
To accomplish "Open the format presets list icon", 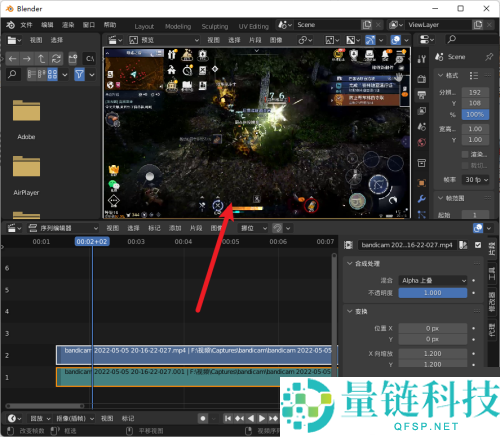I will tap(474, 76).
